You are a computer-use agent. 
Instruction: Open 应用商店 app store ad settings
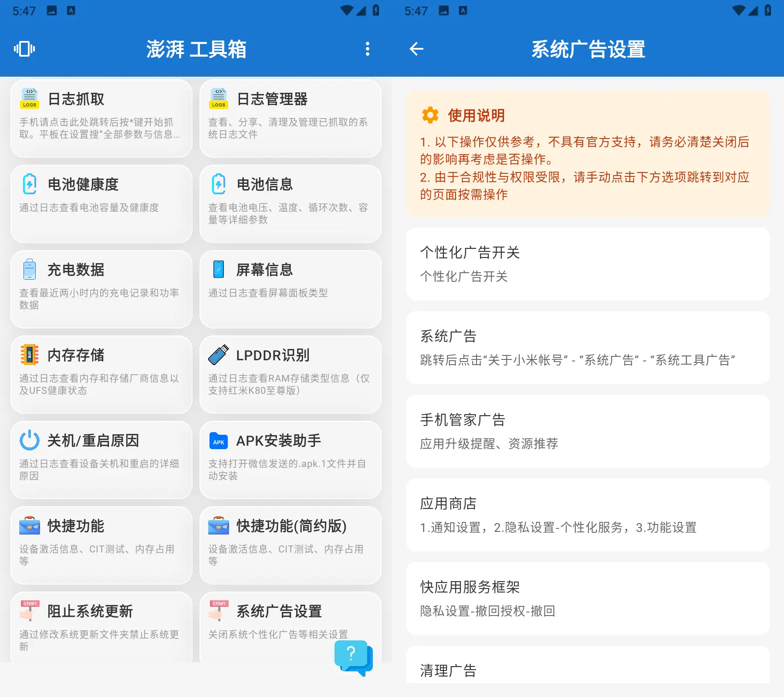588,515
